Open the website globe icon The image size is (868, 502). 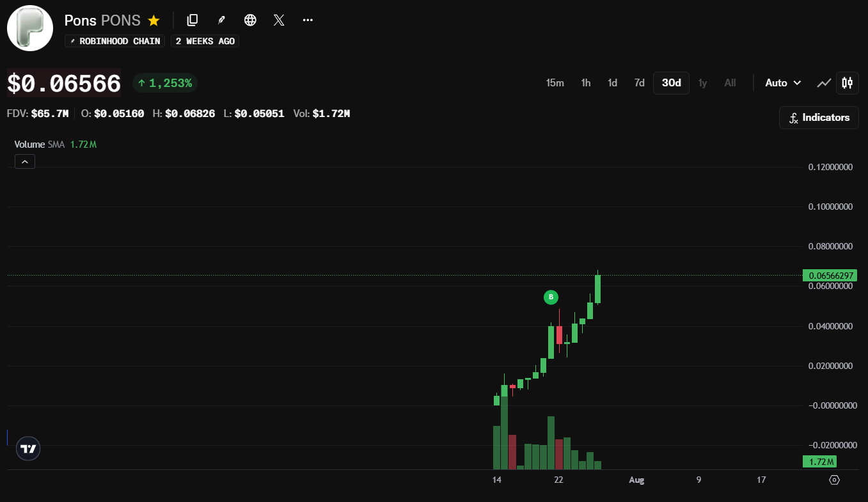[251, 20]
